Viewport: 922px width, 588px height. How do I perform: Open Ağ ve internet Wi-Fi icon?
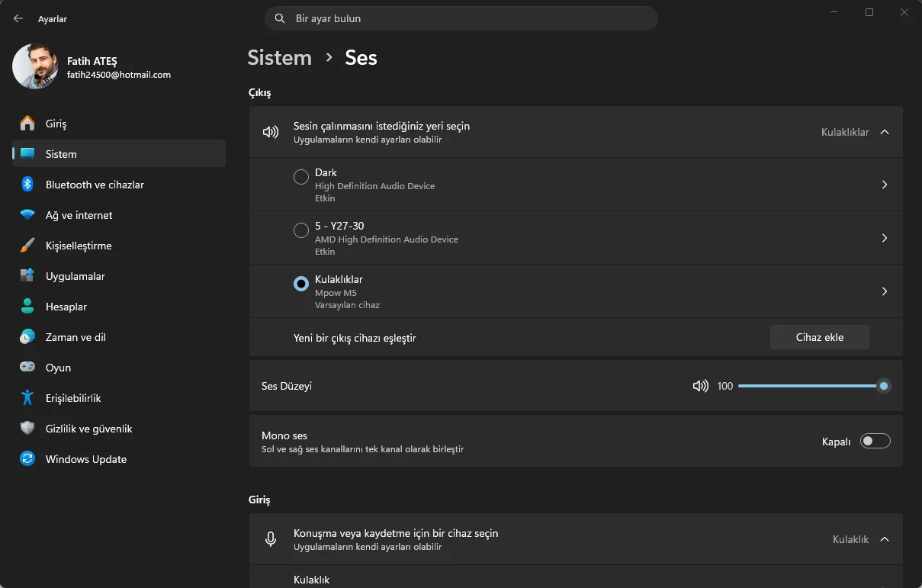(x=27, y=215)
